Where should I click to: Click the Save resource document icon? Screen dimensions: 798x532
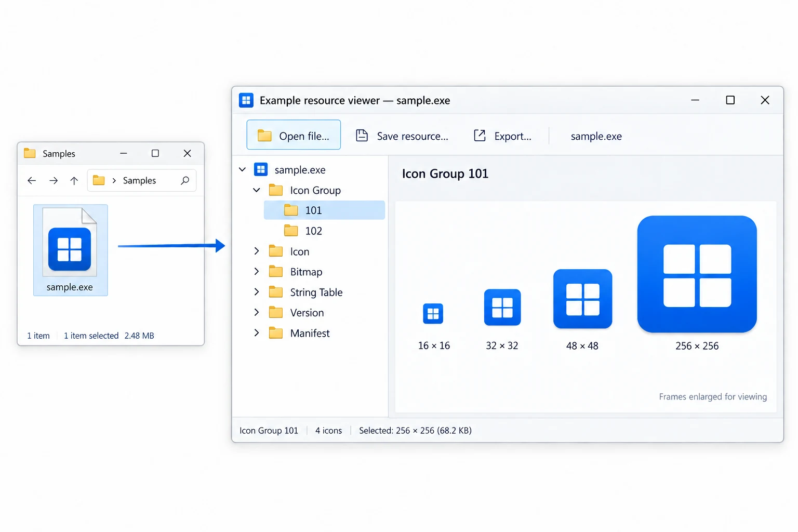pyautogui.click(x=362, y=136)
